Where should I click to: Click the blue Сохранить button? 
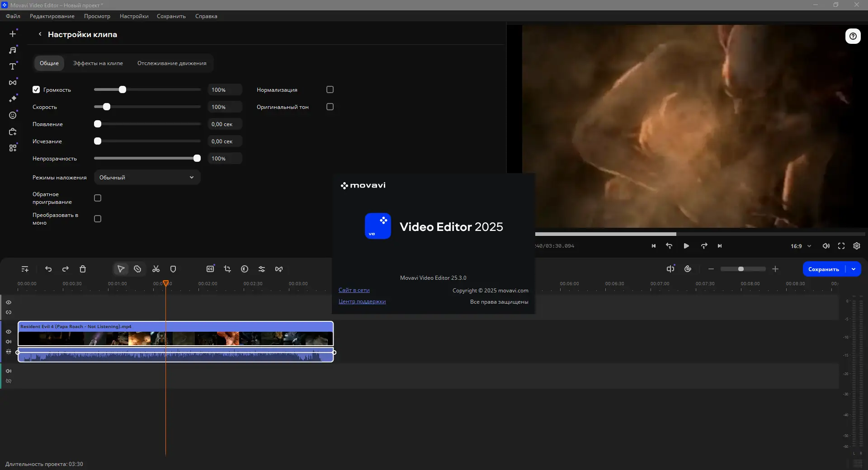[823, 269]
